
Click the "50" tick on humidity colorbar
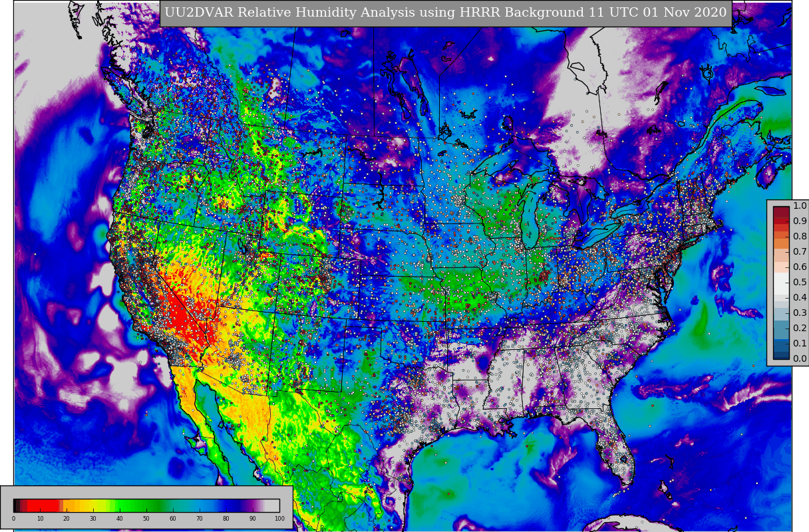tap(146, 519)
